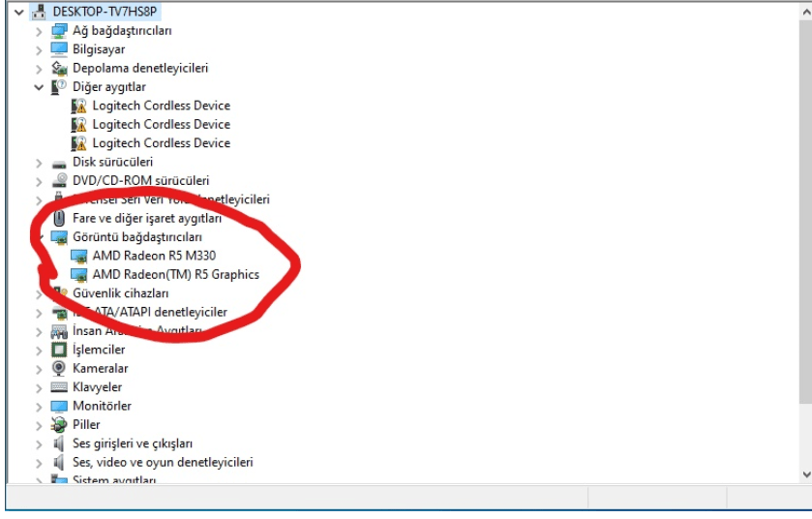
Task: Click the Monitörler screen icon
Action: click(59, 406)
